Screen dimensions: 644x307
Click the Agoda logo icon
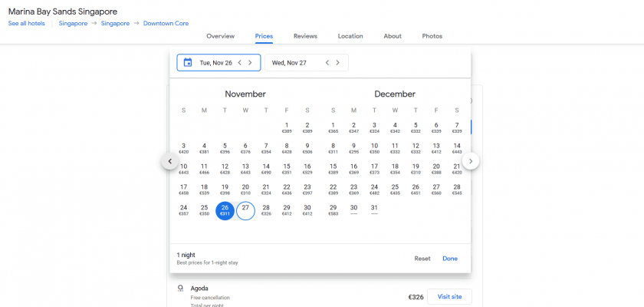coord(180,288)
